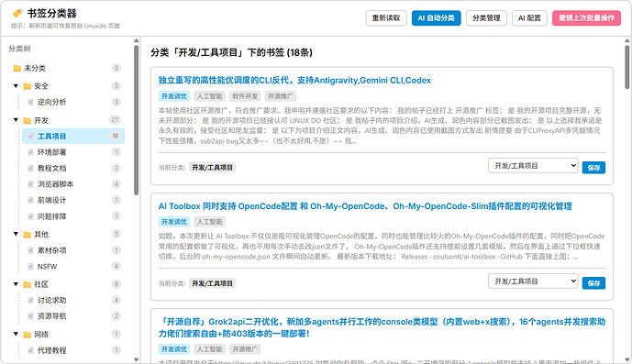The width and height of the screenshot is (632, 364).
Task: Open AI 配置 settings
Action: point(529,18)
